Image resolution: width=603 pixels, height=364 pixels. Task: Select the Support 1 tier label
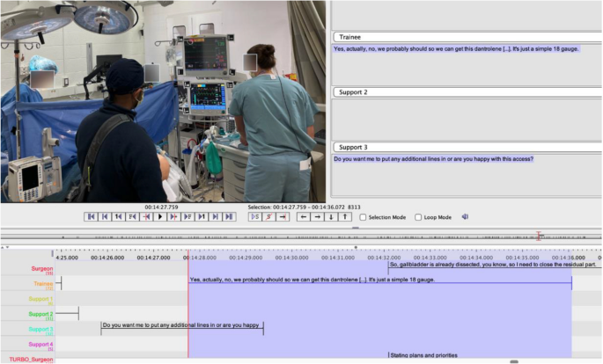(x=40, y=299)
